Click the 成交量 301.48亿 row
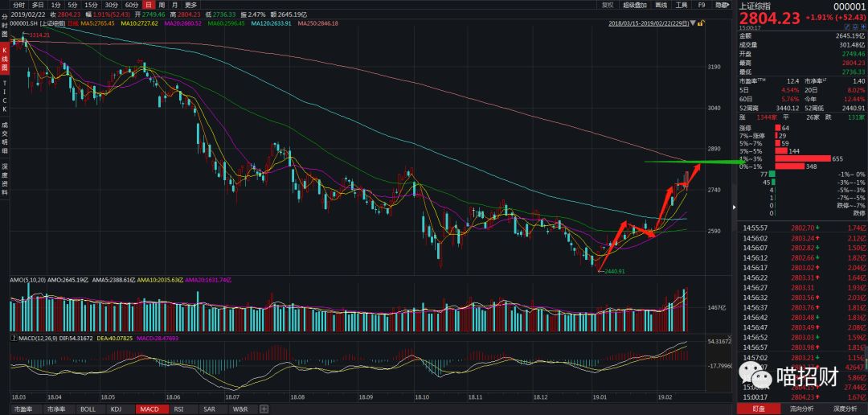The height and width of the screenshot is (415, 868). pyautogui.click(x=802, y=44)
